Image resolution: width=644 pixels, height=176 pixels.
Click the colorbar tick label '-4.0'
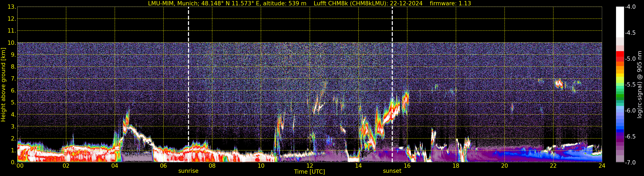click(630, 7)
